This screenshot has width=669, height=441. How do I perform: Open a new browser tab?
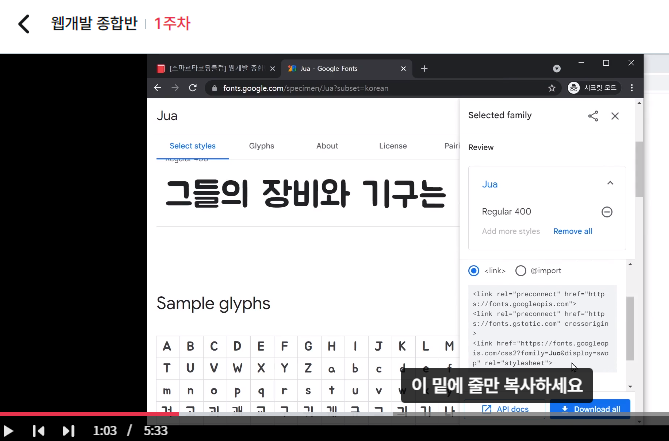pyautogui.click(x=424, y=69)
